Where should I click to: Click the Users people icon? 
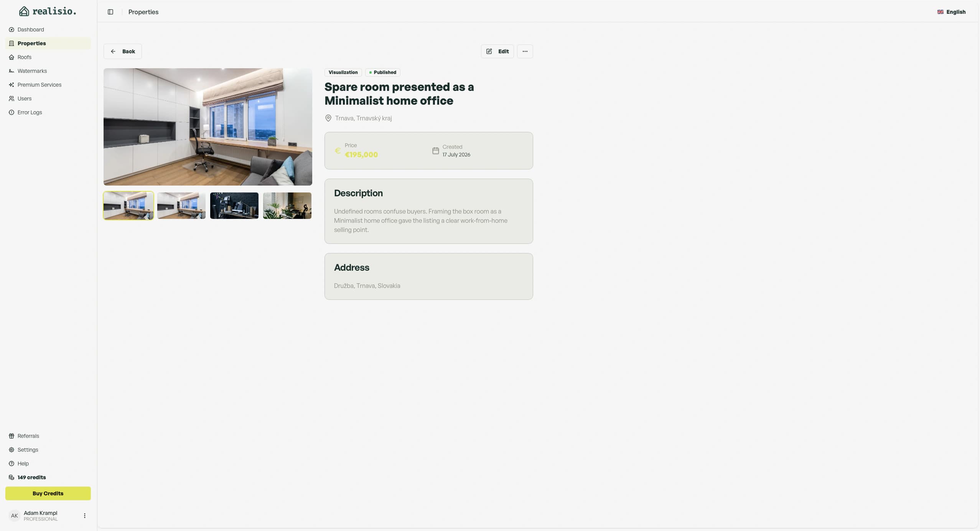pyautogui.click(x=12, y=99)
